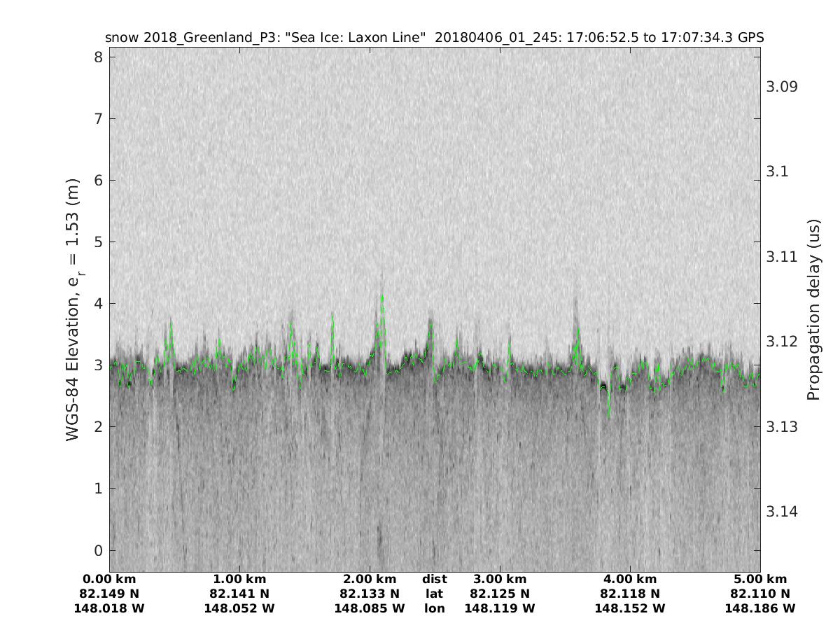Click the "0.00 km" distance label
840x630 pixels.
click(x=109, y=580)
